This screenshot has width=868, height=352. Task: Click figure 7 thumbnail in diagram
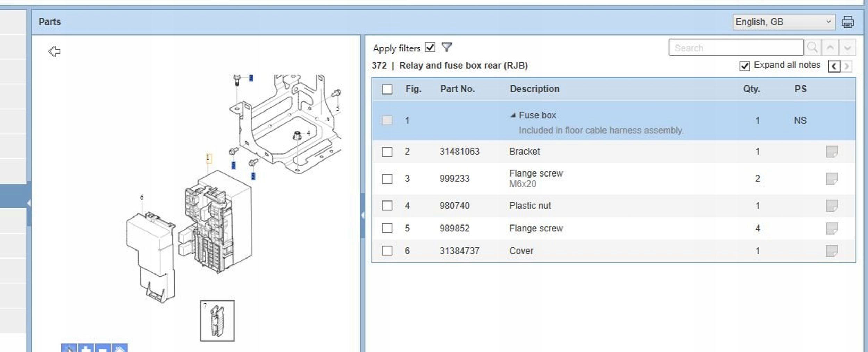pyautogui.click(x=217, y=321)
